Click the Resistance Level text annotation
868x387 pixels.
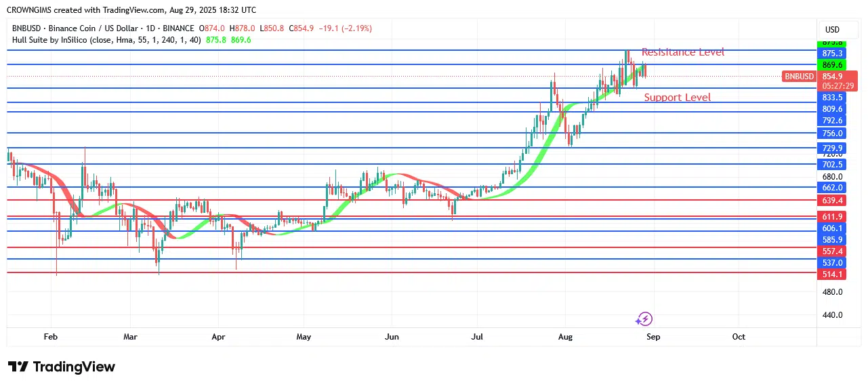tap(682, 52)
